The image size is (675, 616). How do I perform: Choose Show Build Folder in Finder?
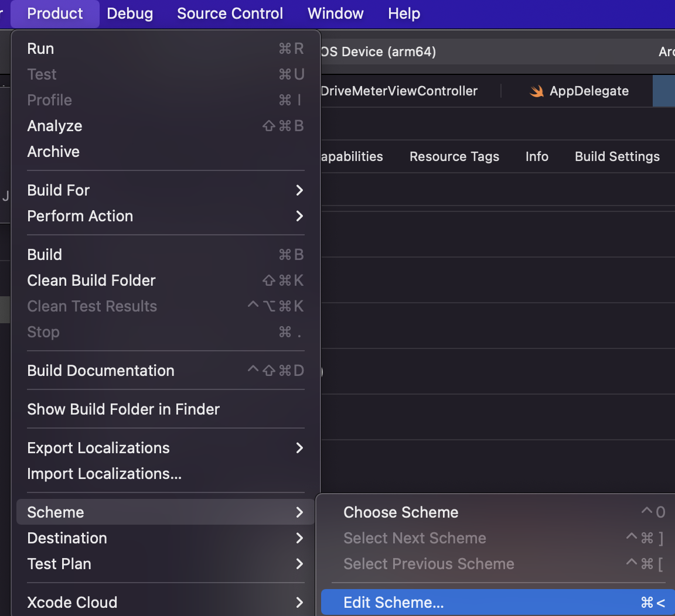click(166, 409)
